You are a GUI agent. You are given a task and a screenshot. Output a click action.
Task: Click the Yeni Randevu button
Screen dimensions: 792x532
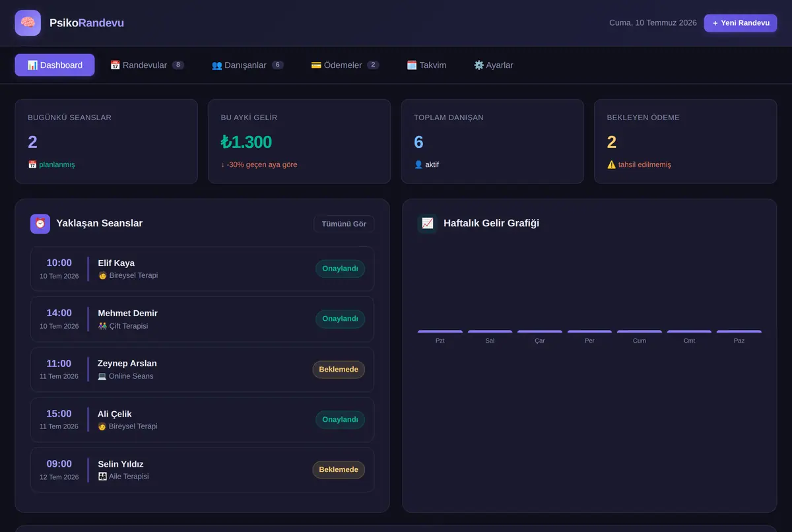click(x=741, y=23)
